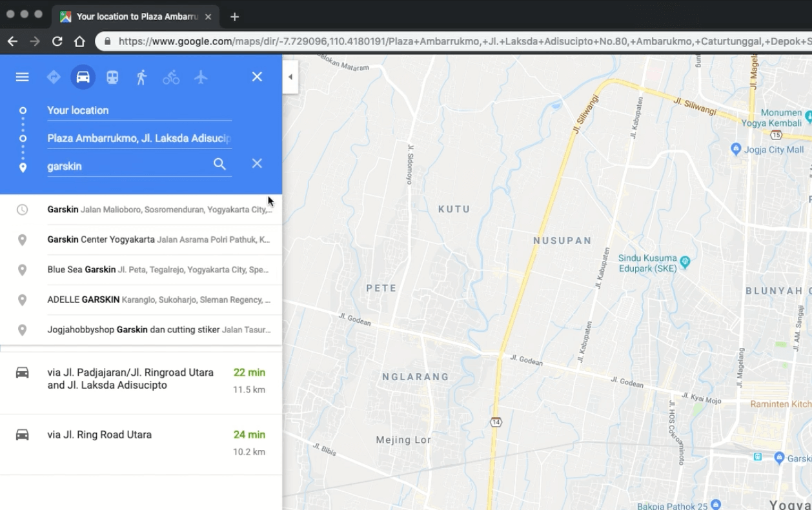Click Raminten Kitchen map label
This screenshot has width=812, height=510.
tap(781, 404)
